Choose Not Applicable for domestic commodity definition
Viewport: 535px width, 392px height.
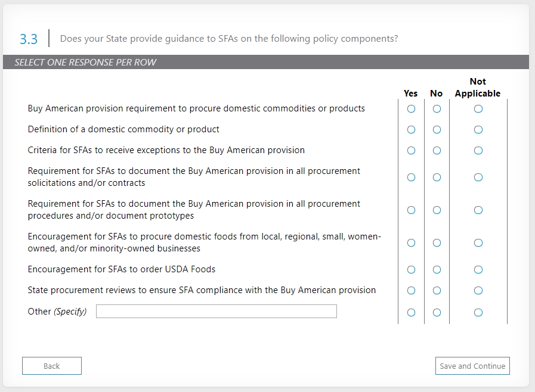click(x=478, y=130)
